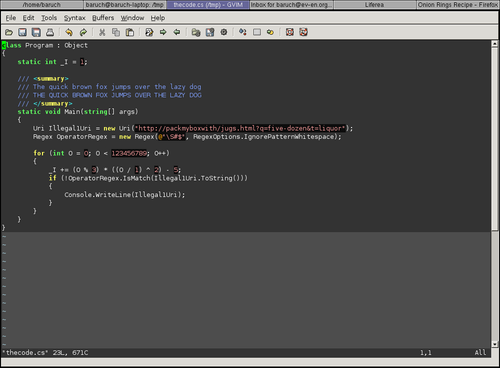Click the '/// <summary>' comment line
Image resolution: width=500 pixels, height=368 pixels.
(43, 79)
